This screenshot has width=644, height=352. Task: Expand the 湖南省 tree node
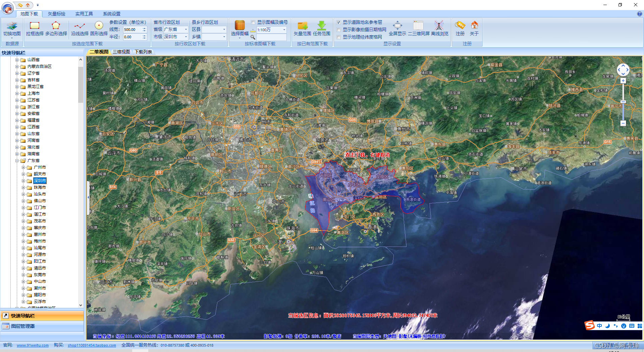click(17, 154)
